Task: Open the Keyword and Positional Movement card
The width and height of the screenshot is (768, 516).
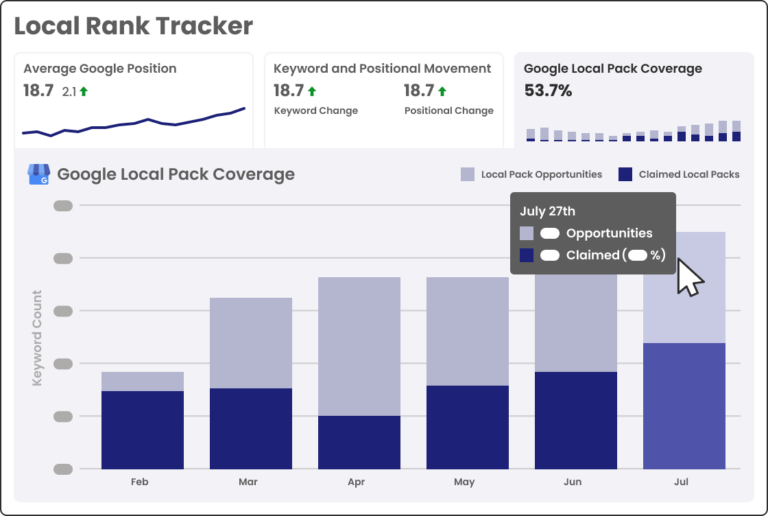Action: (x=383, y=100)
